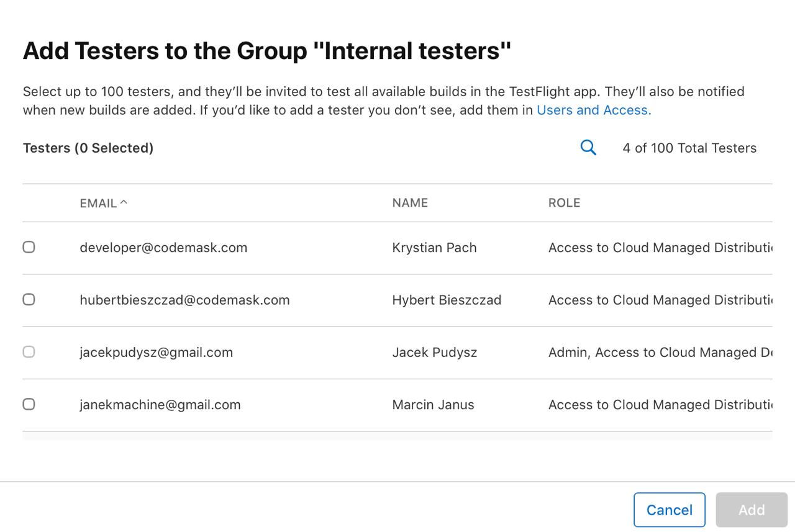Click the name Jacek Pudysz
The height and width of the screenshot is (532, 795).
point(435,353)
